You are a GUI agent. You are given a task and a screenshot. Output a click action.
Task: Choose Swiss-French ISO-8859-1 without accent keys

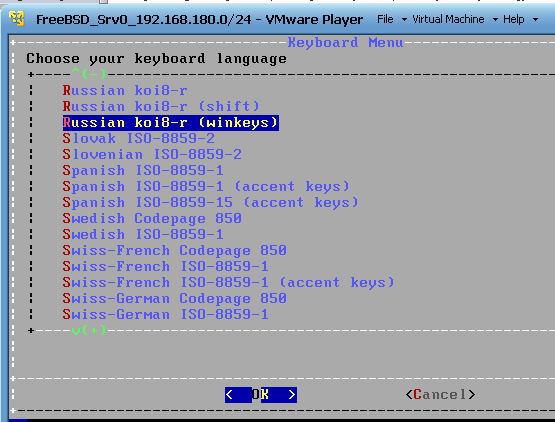coord(165,266)
